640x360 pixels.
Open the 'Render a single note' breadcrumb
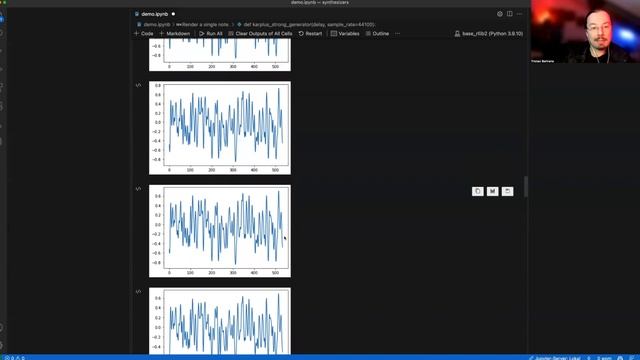tap(202, 24)
